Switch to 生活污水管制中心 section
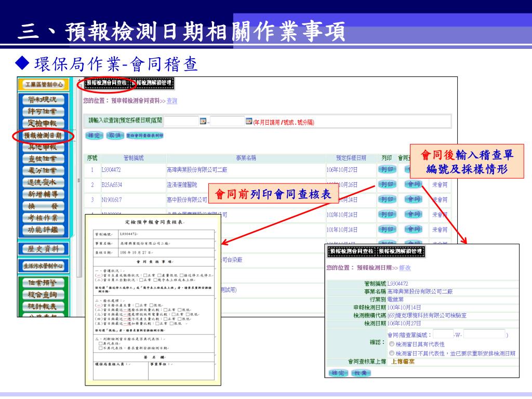 tap(44, 265)
